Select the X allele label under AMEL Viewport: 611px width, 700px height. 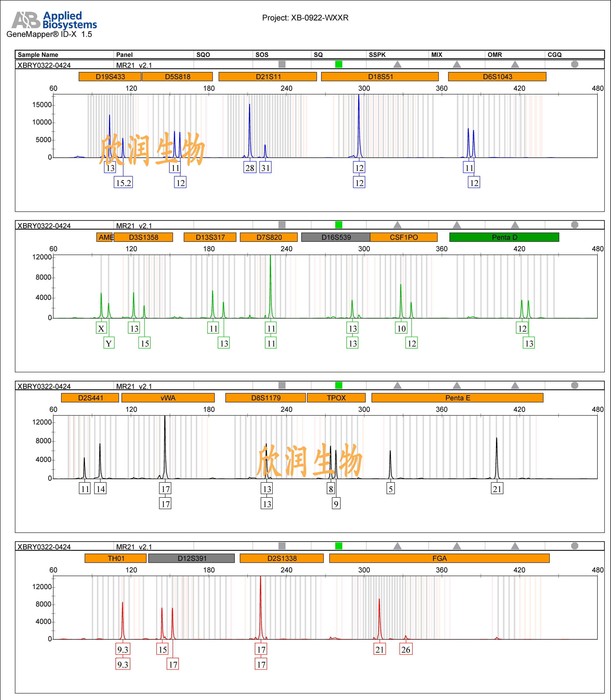coord(101,328)
